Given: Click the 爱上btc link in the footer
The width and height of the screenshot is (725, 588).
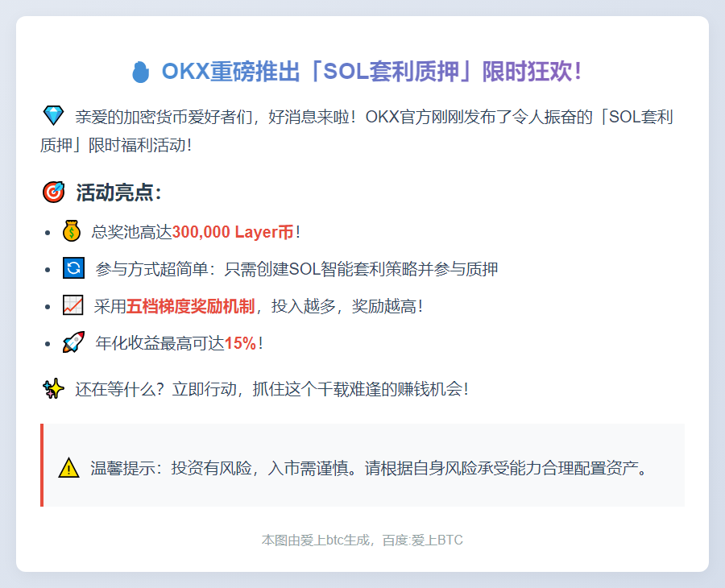Looking at the screenshot, I should pyautogui.click(x=321, y=540).
